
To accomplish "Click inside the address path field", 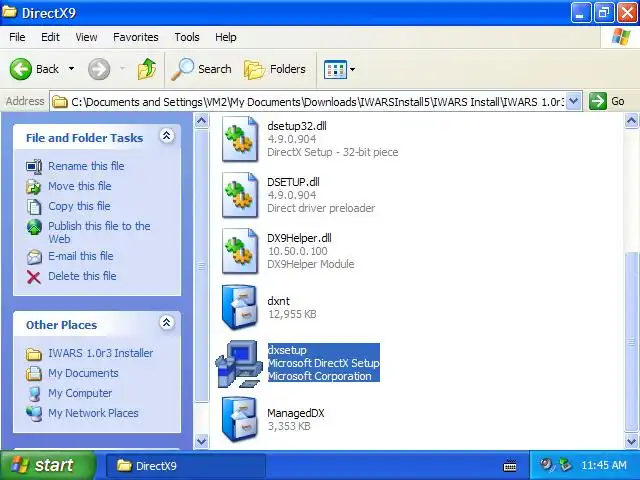I will pos(309,101).
